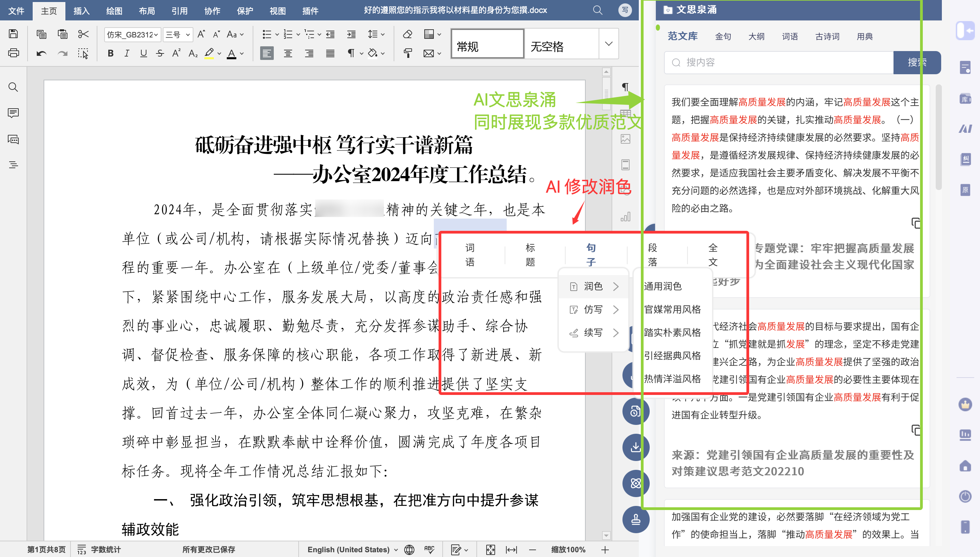Click the search magnifier in title bar

coord(598,10)
